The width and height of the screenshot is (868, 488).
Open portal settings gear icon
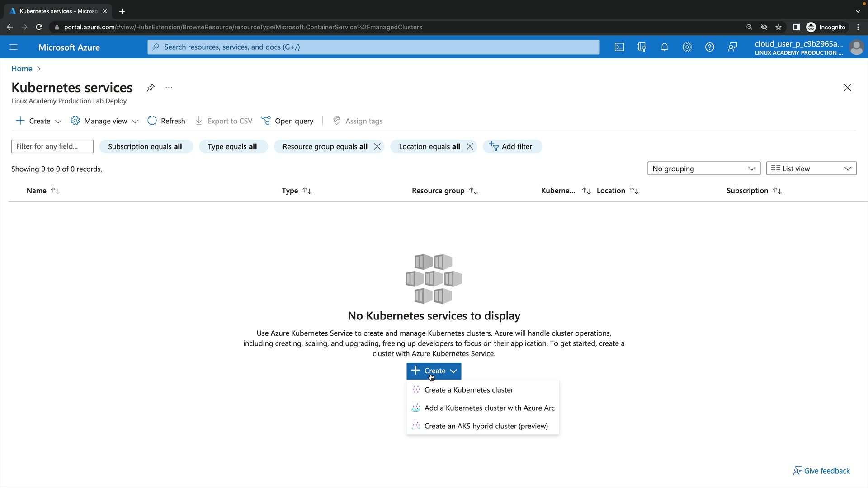(x=687, y=47)
